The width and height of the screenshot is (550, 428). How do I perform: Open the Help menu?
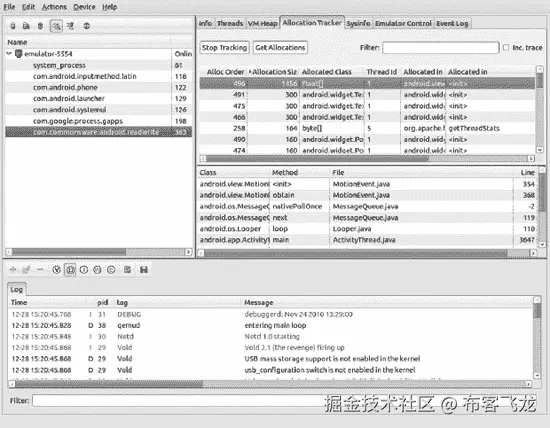tap(109, 7)
